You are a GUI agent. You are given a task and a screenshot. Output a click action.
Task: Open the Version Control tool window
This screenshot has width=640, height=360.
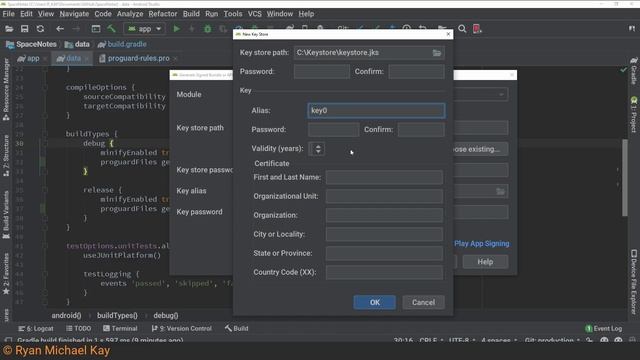pos(181,328)
